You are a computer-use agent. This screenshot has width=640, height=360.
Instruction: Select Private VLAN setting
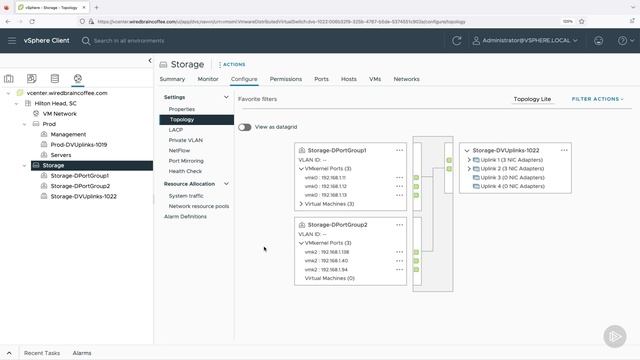tap(185, 140)
